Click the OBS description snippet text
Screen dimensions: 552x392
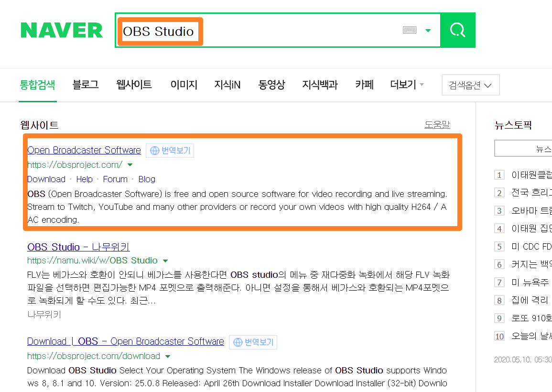[x=237, y=207]
